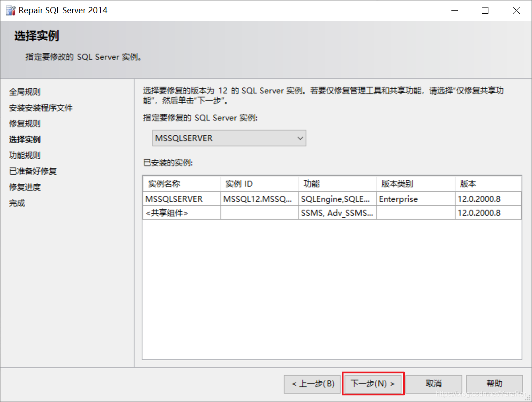The height and width of the screenshot is (402, 532).
Task: Click MSSQLSERVER row version 12.0.2000.8
Action: click(x=488, y=199)
